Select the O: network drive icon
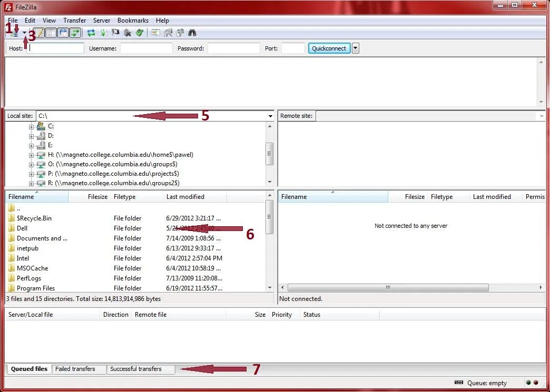 [41, 164]
